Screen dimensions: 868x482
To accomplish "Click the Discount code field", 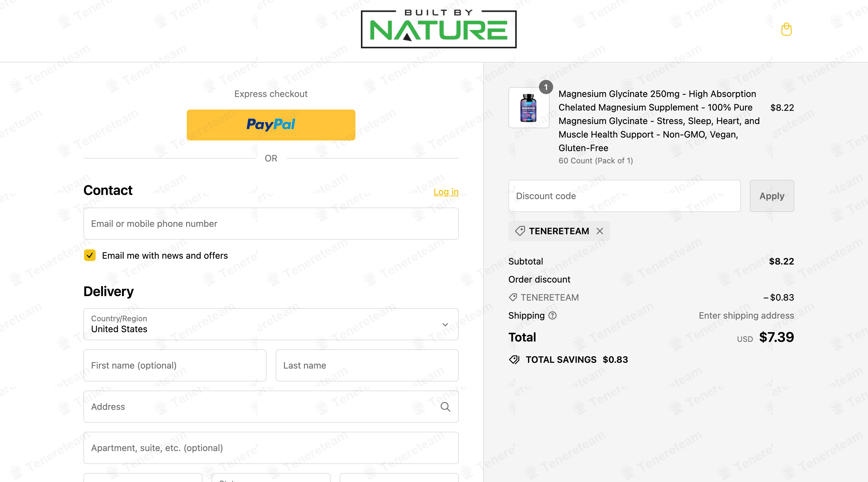I will [624, 196].
